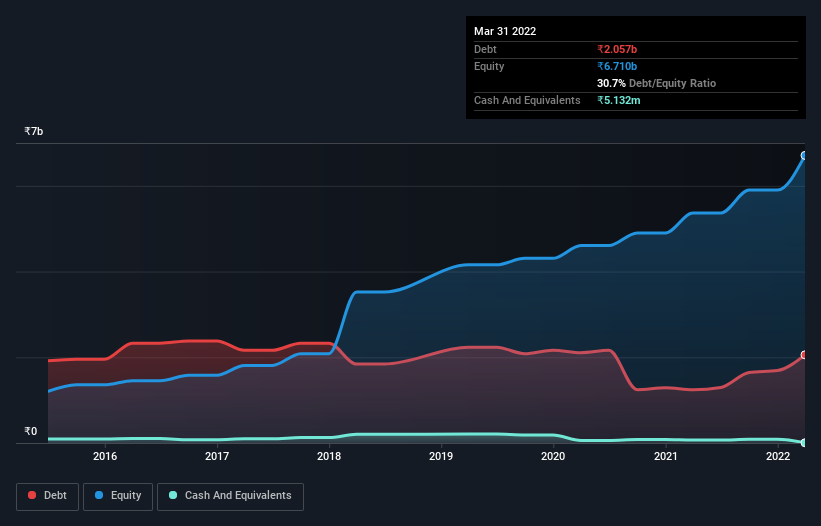This screenshot has height=526, width=821.
Task: Click the ₹7b y-axis label
Action: [x=34, y=131]
